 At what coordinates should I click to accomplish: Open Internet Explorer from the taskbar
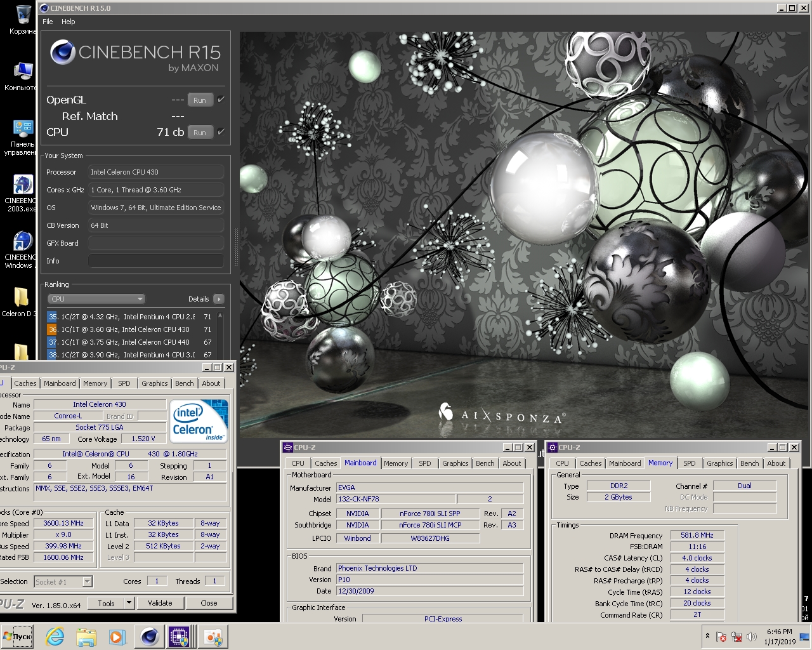55,637
